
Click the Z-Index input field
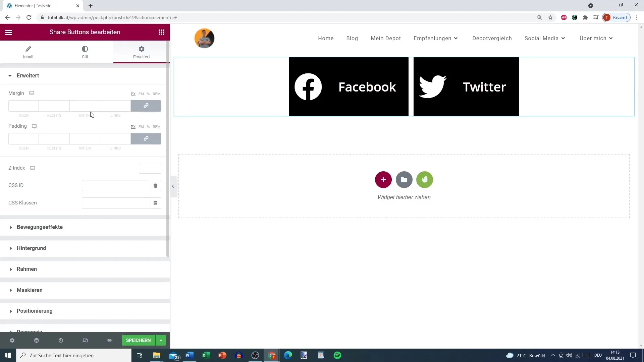(150, 168)
